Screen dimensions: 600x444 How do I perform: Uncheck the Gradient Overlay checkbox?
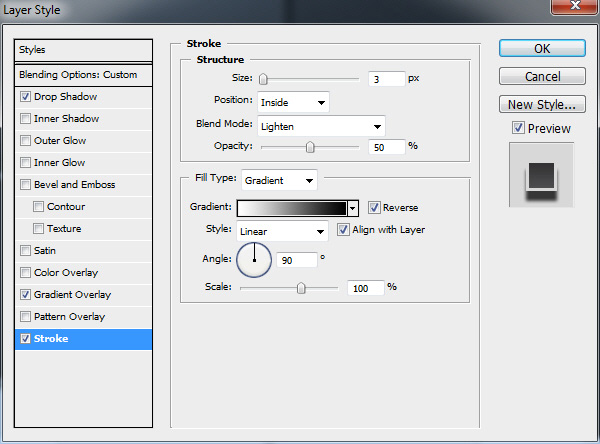click(x=25, y=294)
